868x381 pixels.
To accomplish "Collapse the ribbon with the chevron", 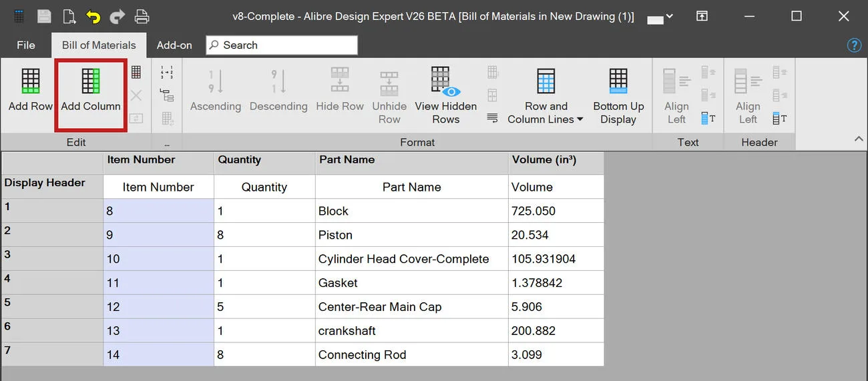I will pos(858,139).
